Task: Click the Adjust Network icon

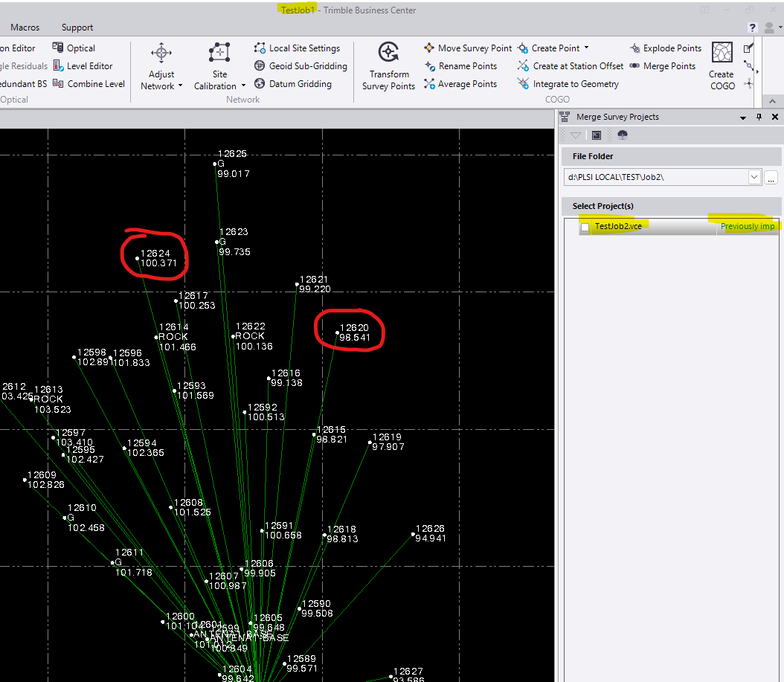Action: (161, 54)
